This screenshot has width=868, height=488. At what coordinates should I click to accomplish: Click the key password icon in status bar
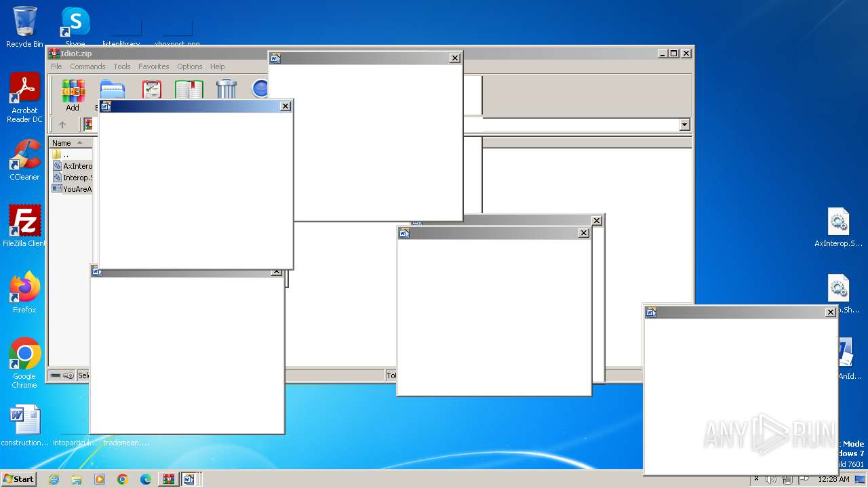coord(68,375)
